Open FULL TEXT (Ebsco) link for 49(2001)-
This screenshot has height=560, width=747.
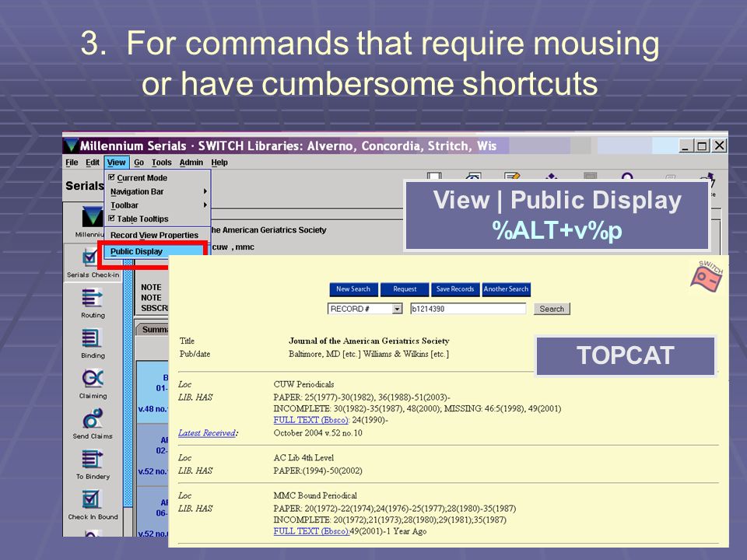coord(311,531)
